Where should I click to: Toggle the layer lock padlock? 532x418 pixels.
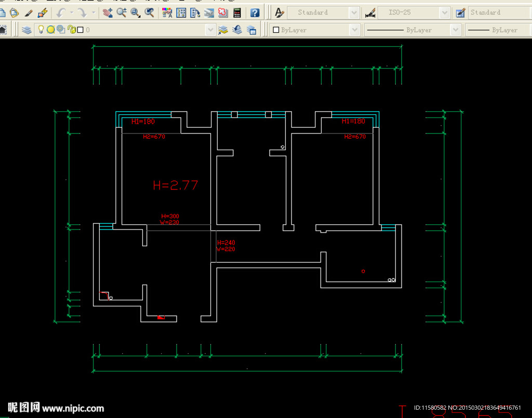71,30
